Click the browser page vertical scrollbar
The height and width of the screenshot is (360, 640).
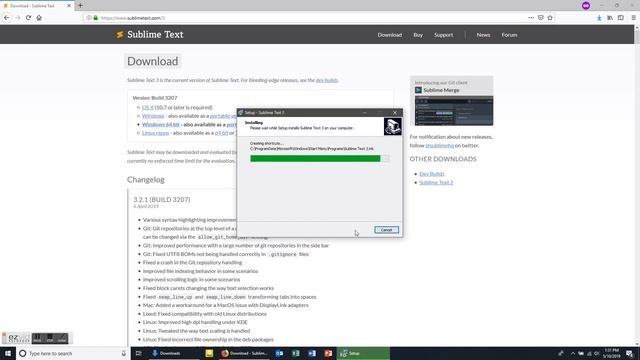(637, 186)
